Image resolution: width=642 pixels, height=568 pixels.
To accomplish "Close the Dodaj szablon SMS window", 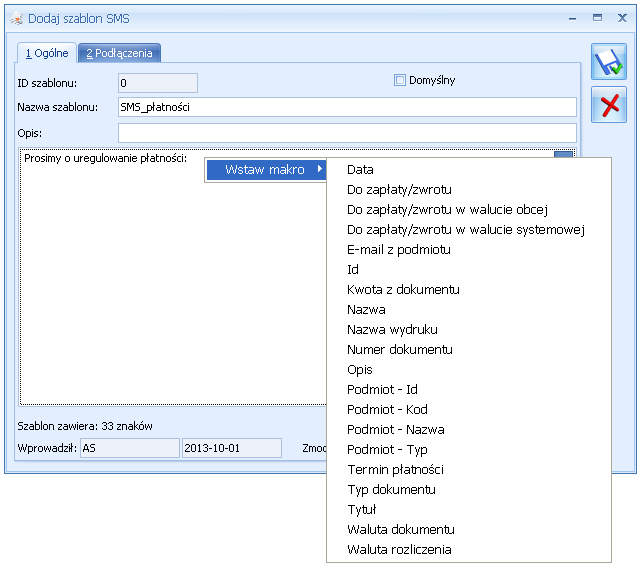I will [x=622, y=18].
